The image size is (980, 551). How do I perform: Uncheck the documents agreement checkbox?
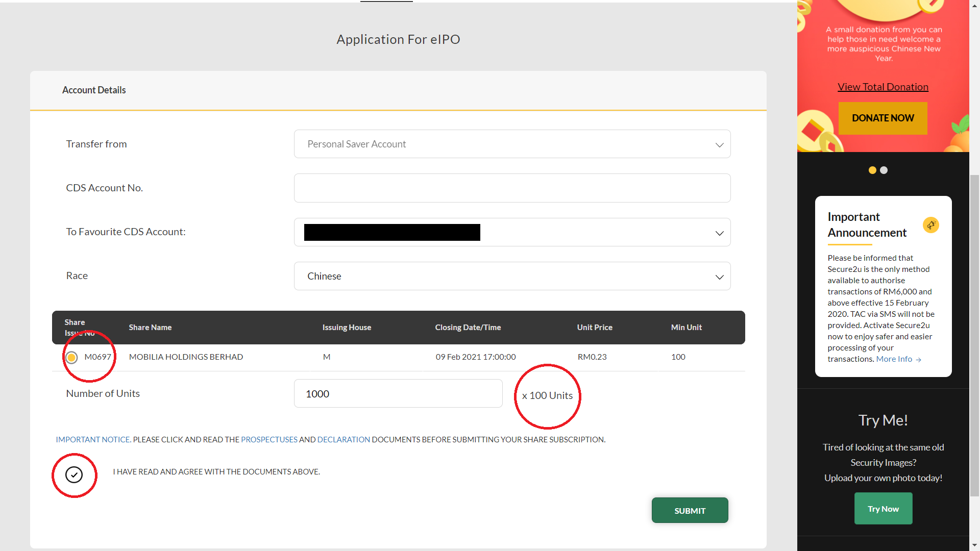click(x=74, y=474)
